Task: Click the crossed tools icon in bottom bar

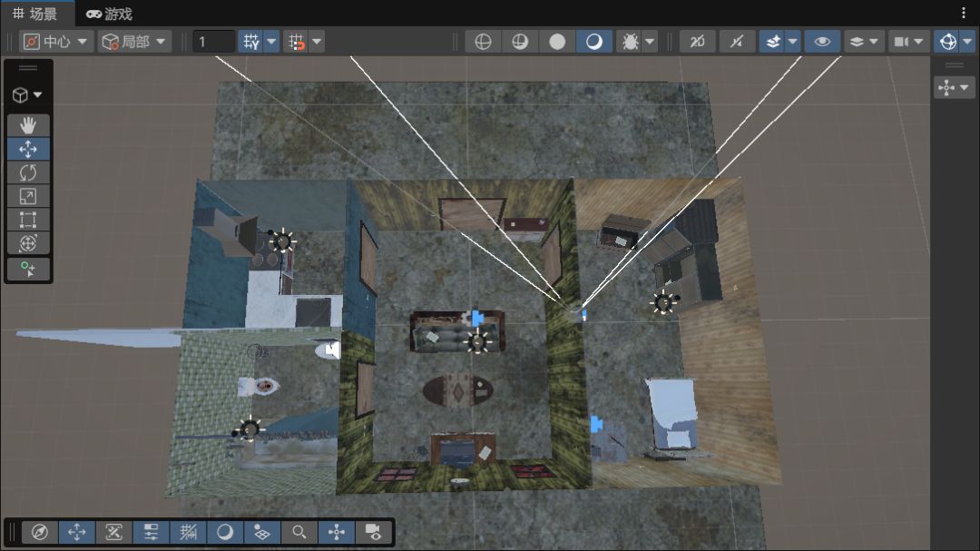Action: 114,532
